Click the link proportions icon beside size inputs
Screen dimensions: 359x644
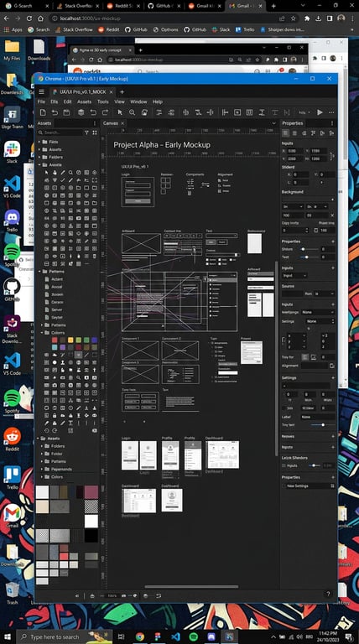click(332, 155)
